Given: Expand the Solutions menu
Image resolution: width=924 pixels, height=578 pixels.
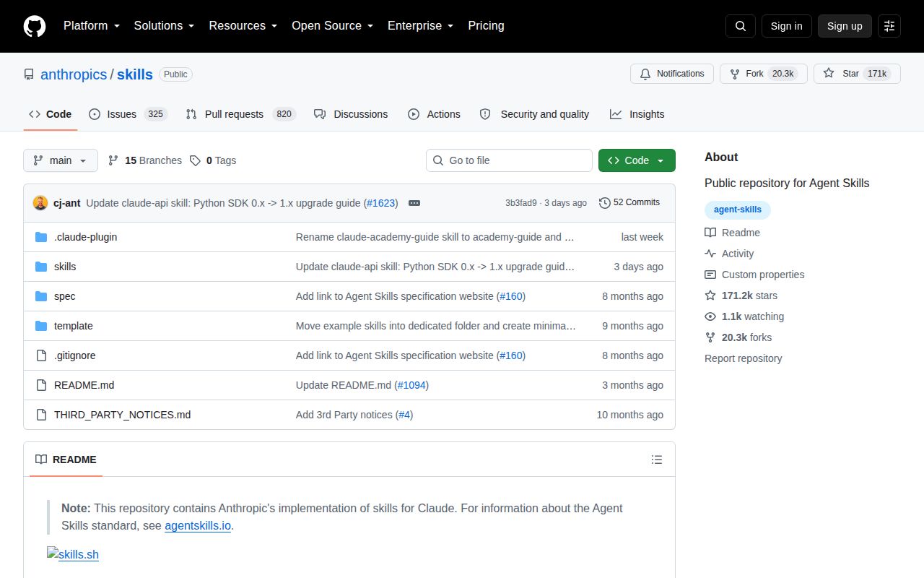Looking at the screenshot, I should [x=164, y=26].
